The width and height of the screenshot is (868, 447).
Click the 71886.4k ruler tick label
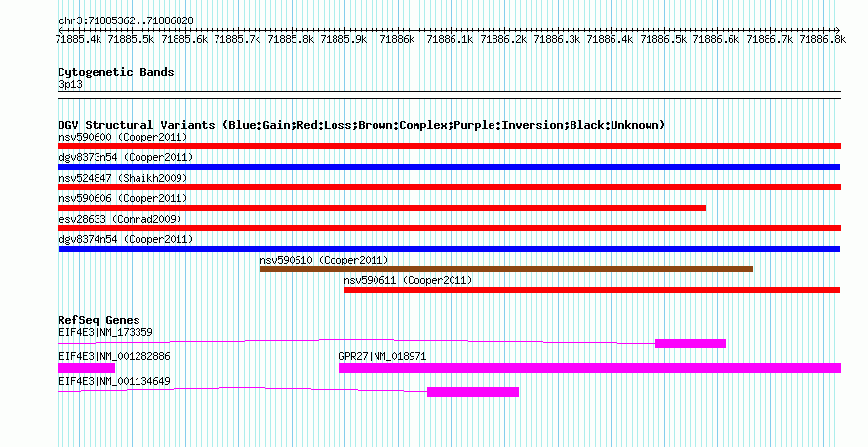(x=610, y=39)
